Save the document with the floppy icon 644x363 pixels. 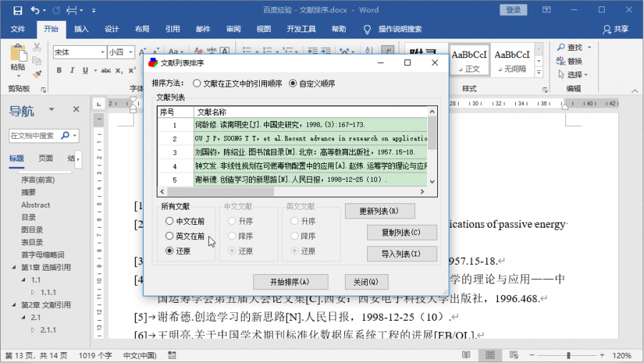[17, 10]
